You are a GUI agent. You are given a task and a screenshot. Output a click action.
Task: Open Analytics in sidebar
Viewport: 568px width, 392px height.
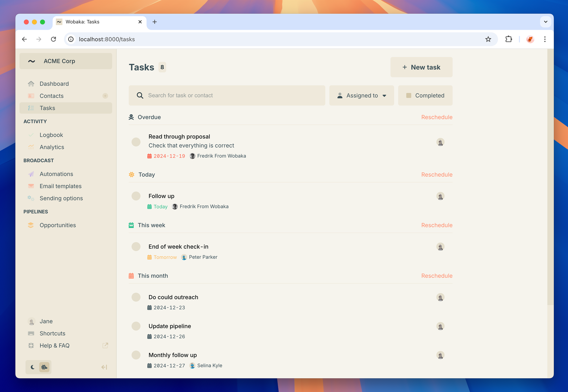click(66, 147)
